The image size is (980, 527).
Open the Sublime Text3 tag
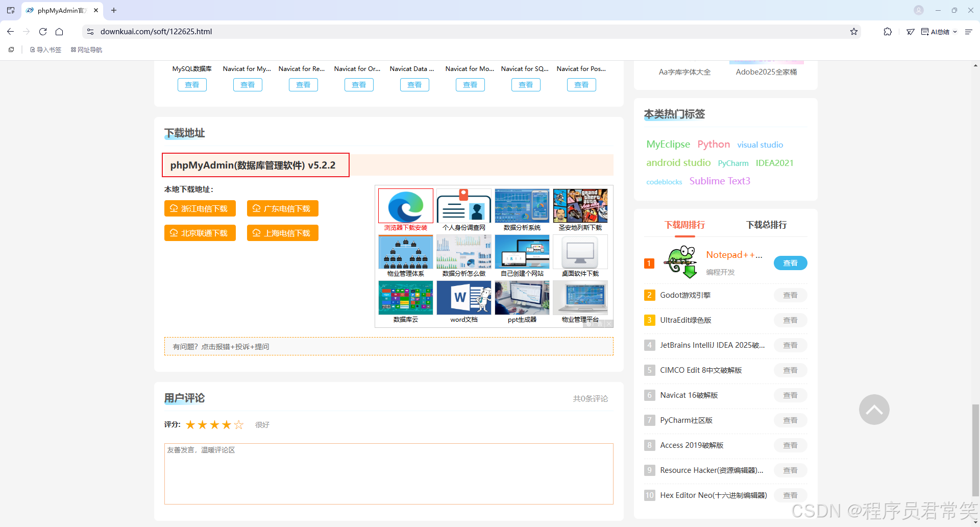pos(720,181)
